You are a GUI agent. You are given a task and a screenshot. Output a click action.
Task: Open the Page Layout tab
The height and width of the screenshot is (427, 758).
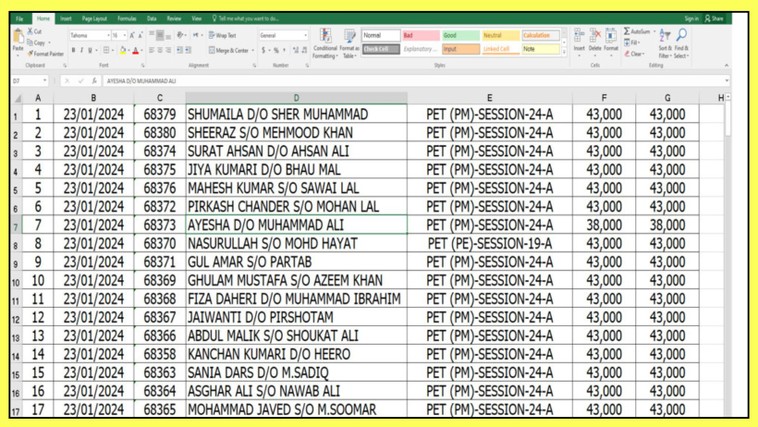click(95, 18)
